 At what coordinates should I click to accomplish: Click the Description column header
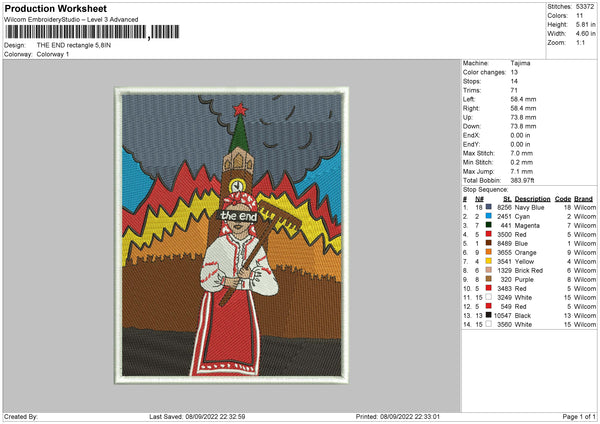pyautogui.click(x=532, y=198)
